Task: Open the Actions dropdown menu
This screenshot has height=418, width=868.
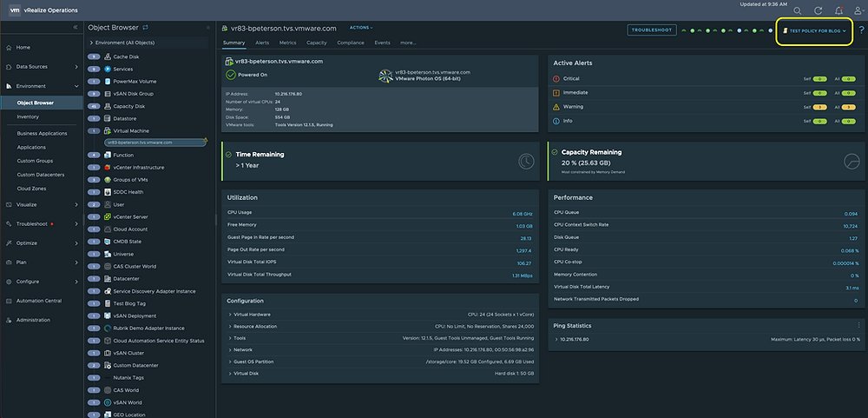Action: (x=361, y=28)
